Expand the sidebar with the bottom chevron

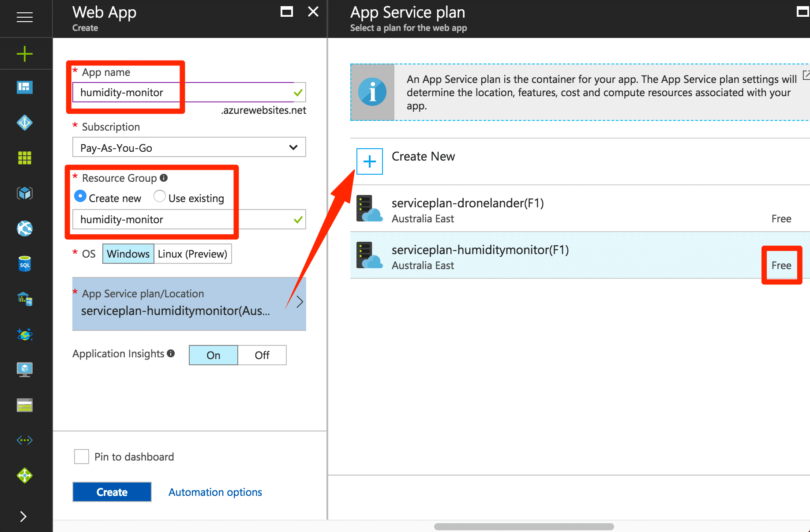(23, 517)
